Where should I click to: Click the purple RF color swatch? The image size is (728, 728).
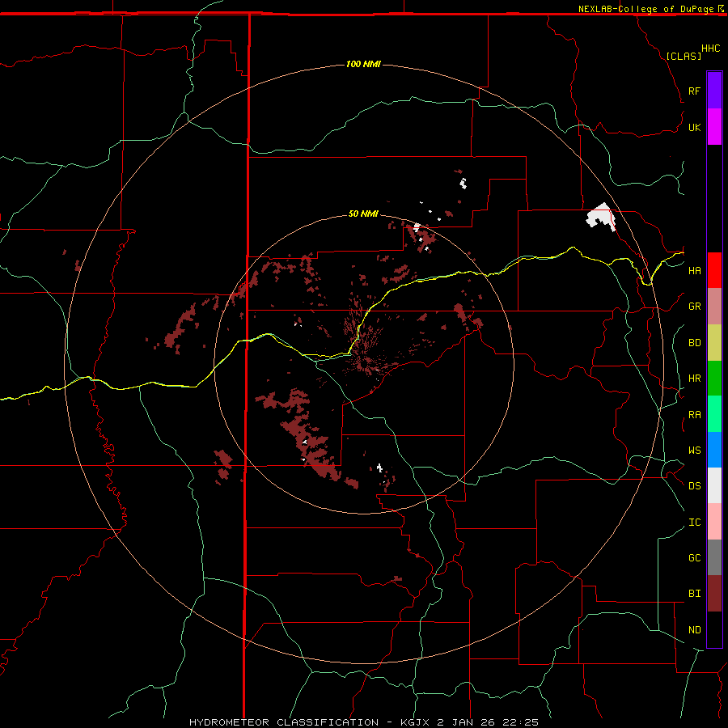click(x=714, y=91)
